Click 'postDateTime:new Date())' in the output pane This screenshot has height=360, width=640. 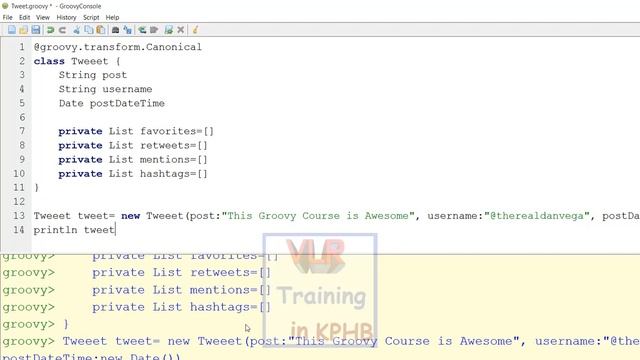coord(91,356)
